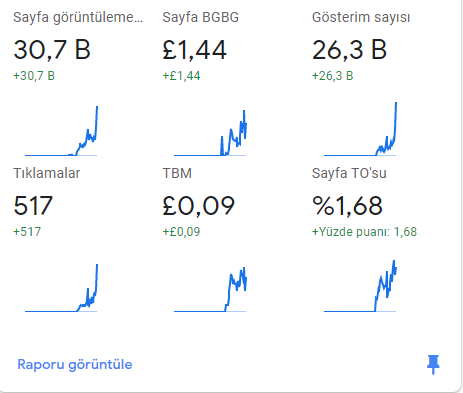The image size is (463, 393).
Task: Click the Sayfa BGBG sparkline chart
Action: (210, 132)
